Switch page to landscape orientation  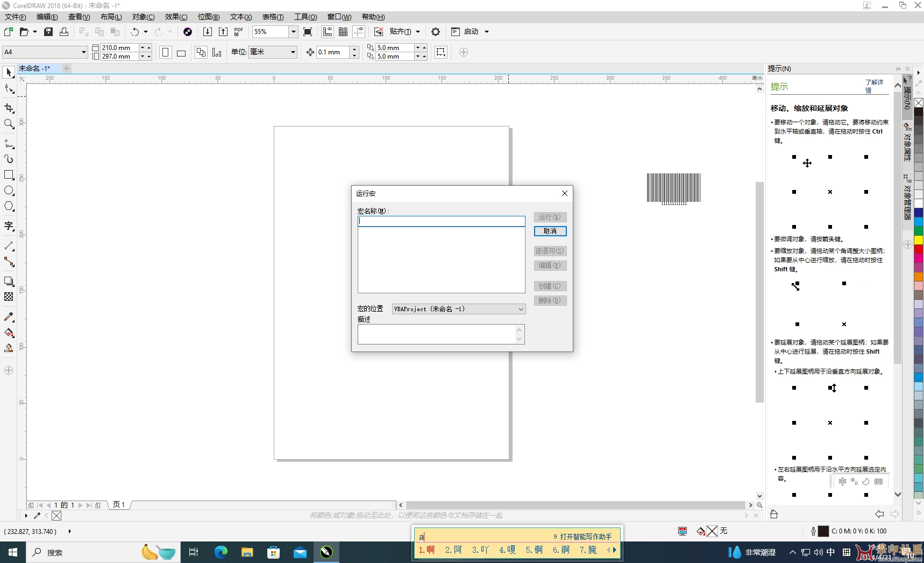pyautogui.click(x=181, y=53)
